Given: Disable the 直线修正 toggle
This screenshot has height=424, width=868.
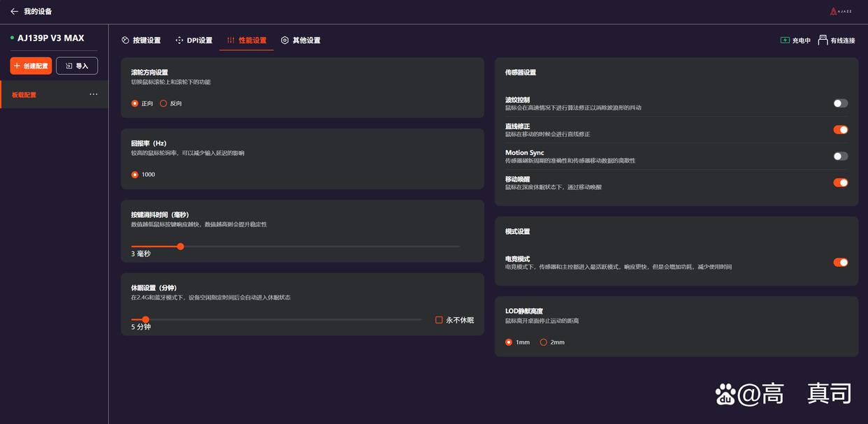Looking at the screenshot, I should 841,130.
